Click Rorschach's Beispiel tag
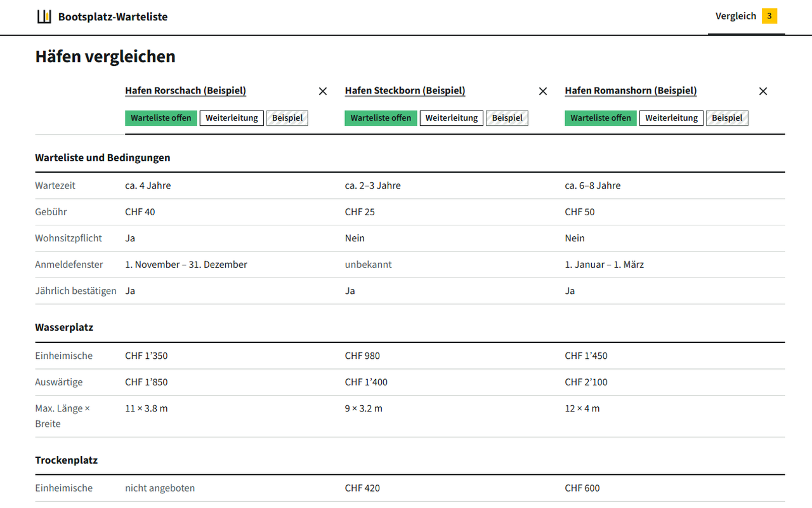The width and height of the screenshot is (812, 508). (287, 118)
